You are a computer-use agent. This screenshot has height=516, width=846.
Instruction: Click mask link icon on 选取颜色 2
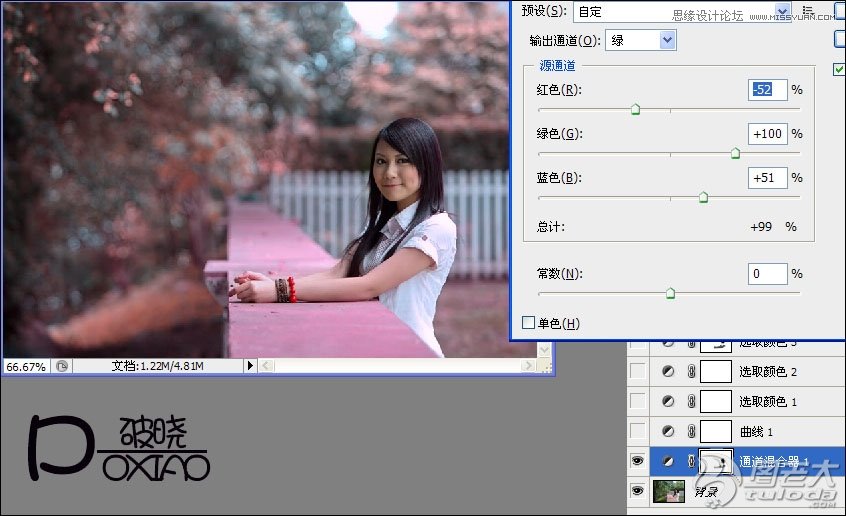tap(691, 371)
